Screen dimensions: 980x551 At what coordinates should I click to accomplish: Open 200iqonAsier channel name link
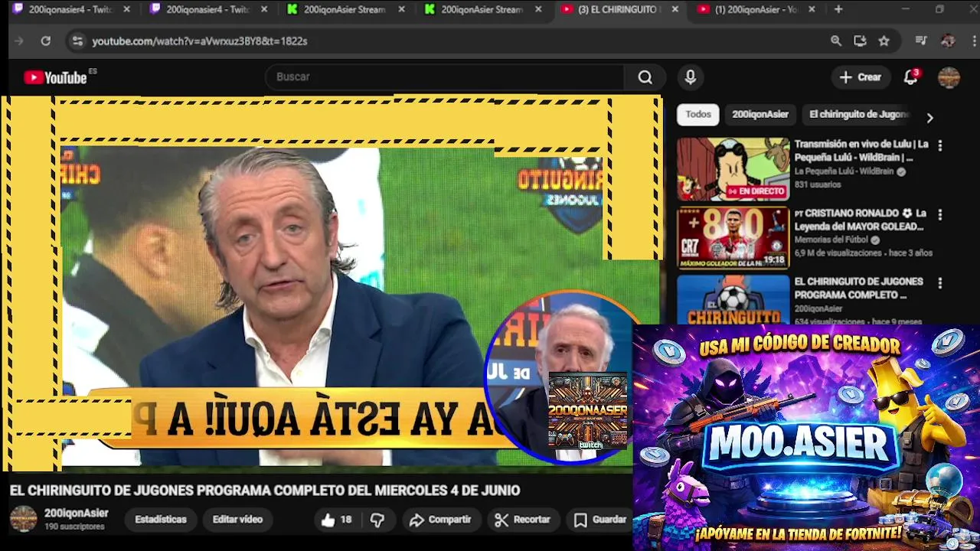[x=76, y=514]
